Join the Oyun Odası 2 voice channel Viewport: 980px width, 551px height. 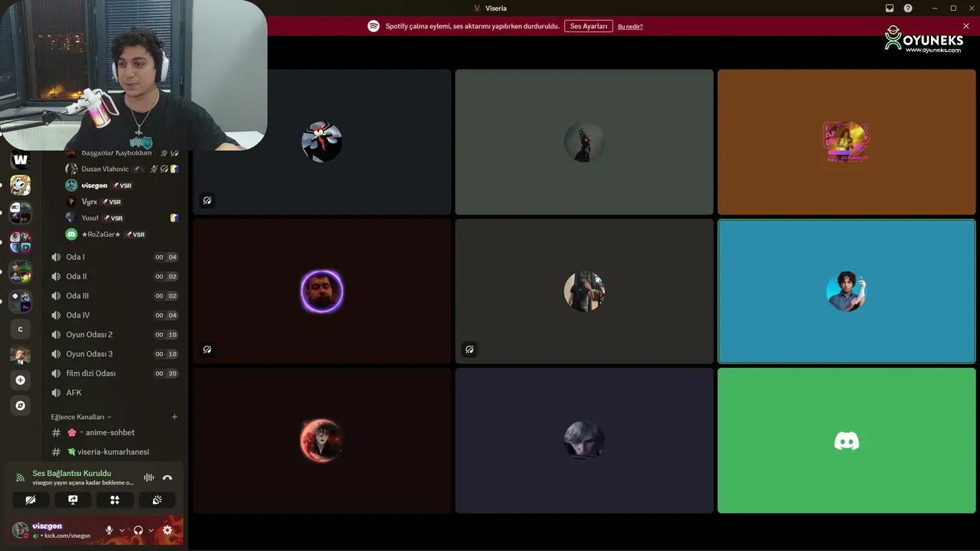(x=114, y=334)
